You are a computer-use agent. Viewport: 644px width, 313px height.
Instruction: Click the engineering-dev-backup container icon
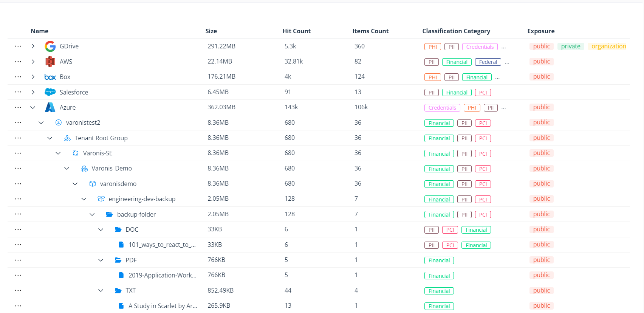click(x=101, y=199)
